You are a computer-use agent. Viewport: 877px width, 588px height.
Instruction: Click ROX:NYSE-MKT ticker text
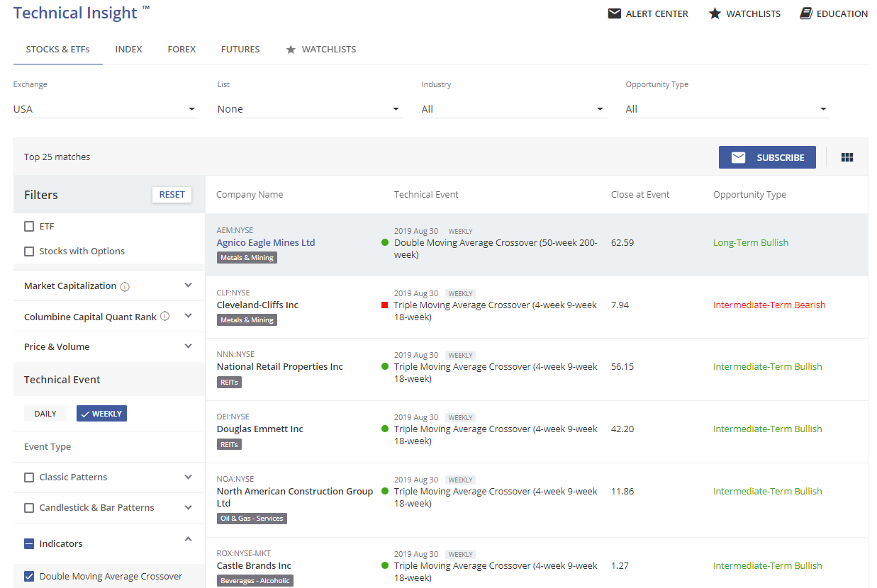(244, 553)
